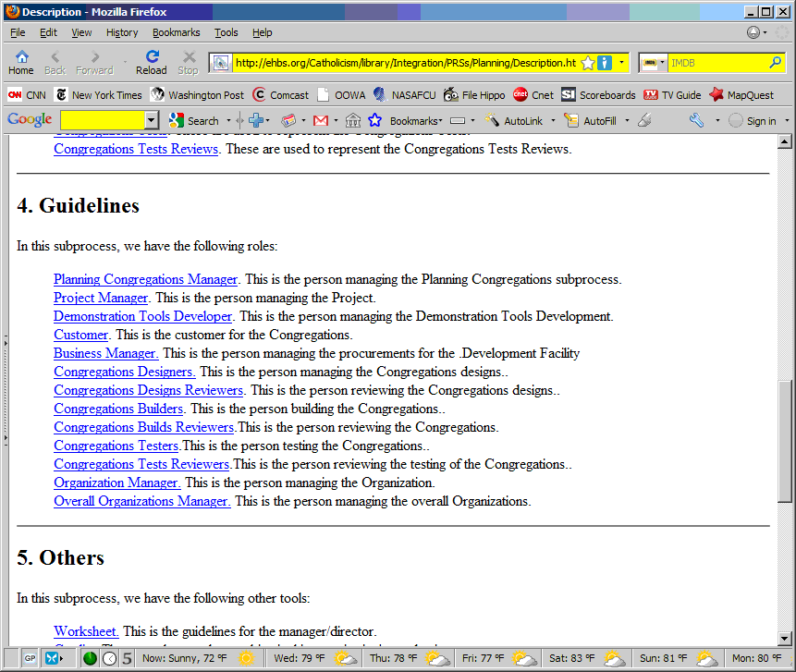This screenshot has height=672, width=796.
Task: Open the CNN bookmark
Action: tap(27, 95)
